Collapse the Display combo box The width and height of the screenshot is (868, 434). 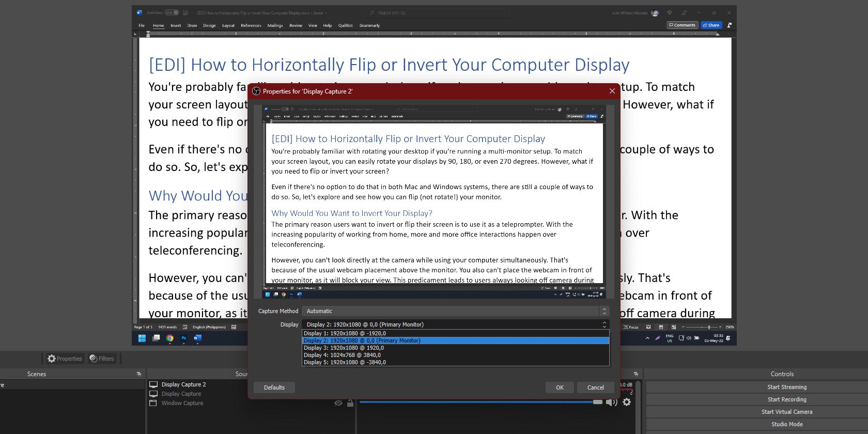coord(456,324)
